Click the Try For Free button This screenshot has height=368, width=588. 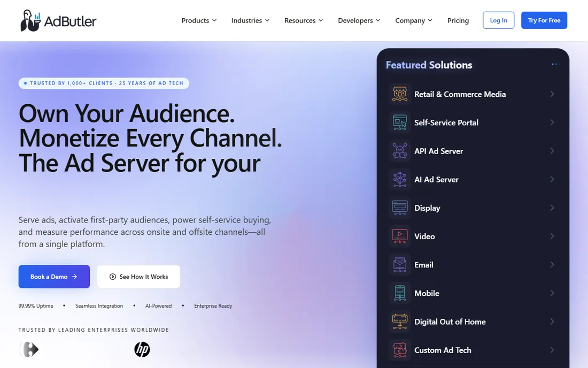pos(544,20)
